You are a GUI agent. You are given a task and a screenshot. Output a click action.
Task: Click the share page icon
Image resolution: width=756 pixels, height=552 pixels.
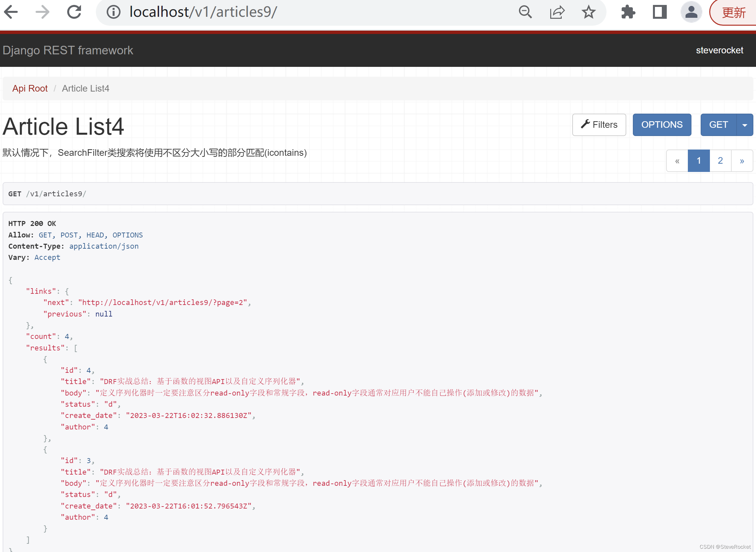tap(557, 13)
